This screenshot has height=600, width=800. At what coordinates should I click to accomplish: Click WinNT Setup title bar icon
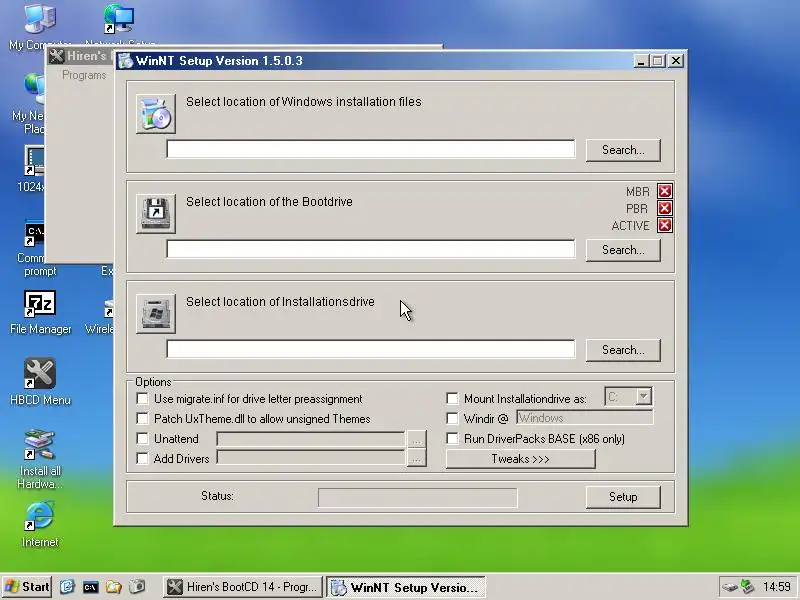tap(125, 61)
